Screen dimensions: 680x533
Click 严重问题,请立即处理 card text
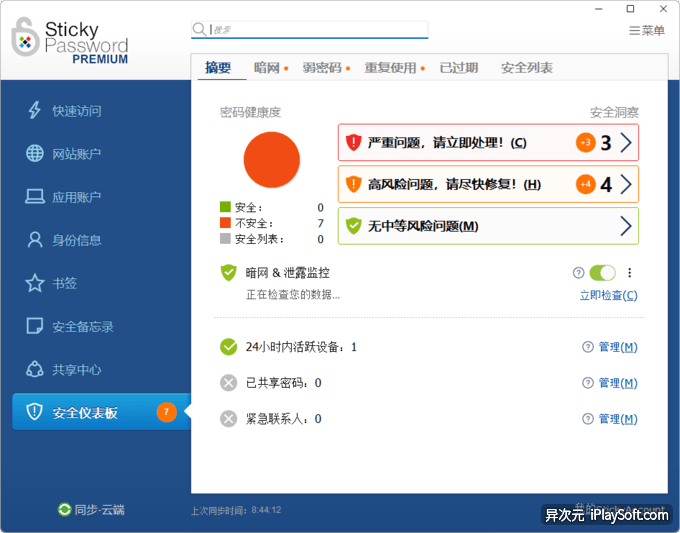click(x=447, y=142)
